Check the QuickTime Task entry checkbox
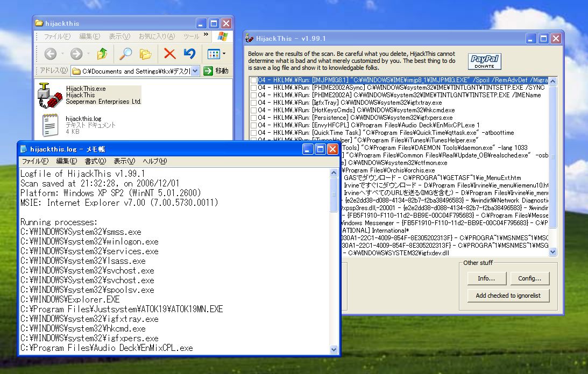 [253, 133]
